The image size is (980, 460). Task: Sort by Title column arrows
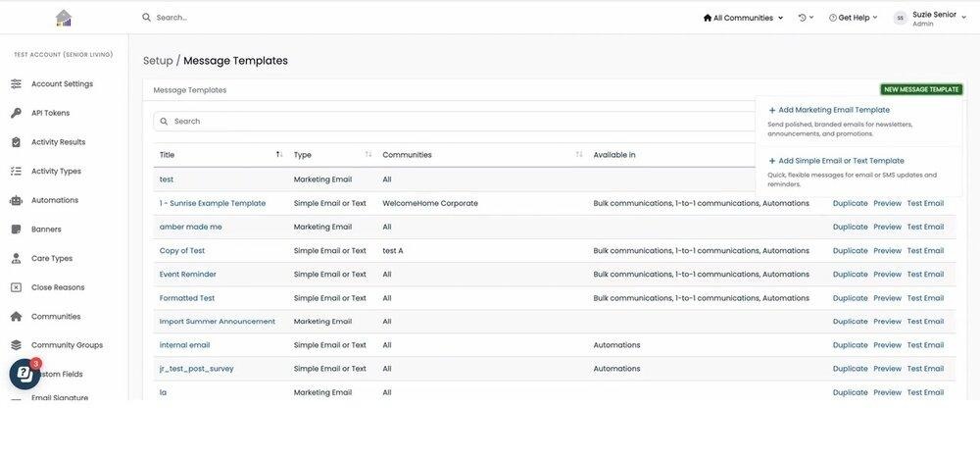[x=279, y=155]
